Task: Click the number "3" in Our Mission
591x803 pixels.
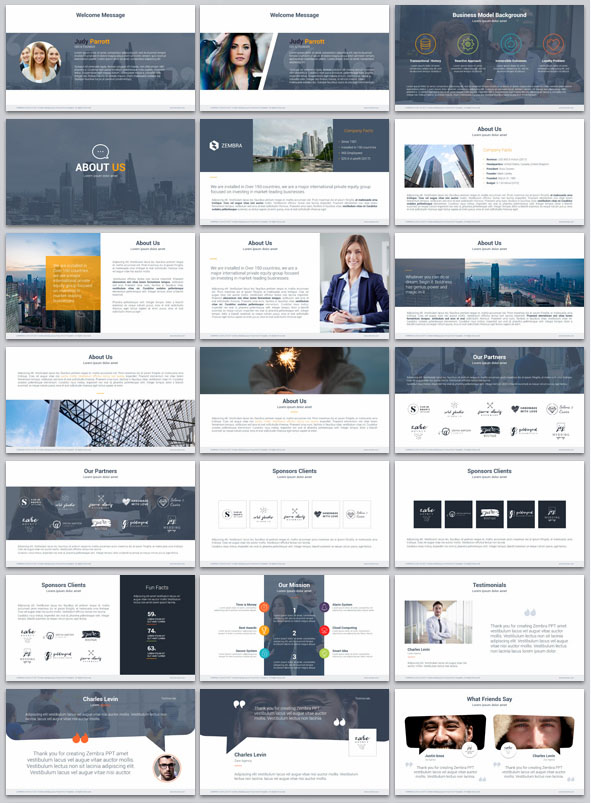Action: (294, 657)
